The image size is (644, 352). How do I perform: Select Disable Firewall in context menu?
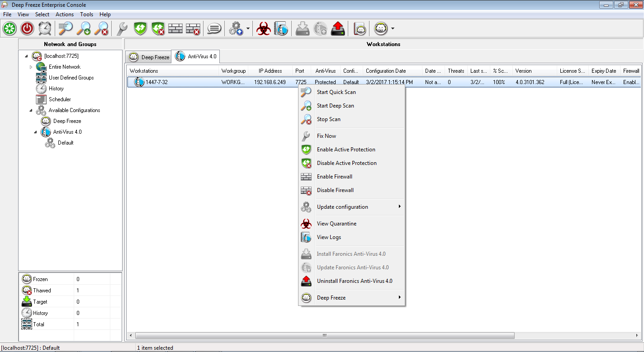(x=352, y=190)
